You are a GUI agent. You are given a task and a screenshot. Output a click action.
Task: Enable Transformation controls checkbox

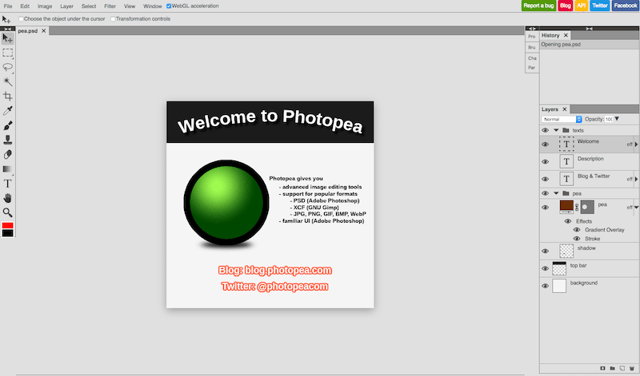pos(113,19)
